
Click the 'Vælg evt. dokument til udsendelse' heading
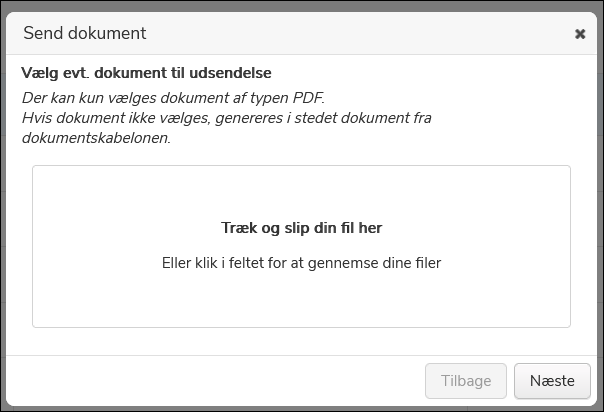146,73
